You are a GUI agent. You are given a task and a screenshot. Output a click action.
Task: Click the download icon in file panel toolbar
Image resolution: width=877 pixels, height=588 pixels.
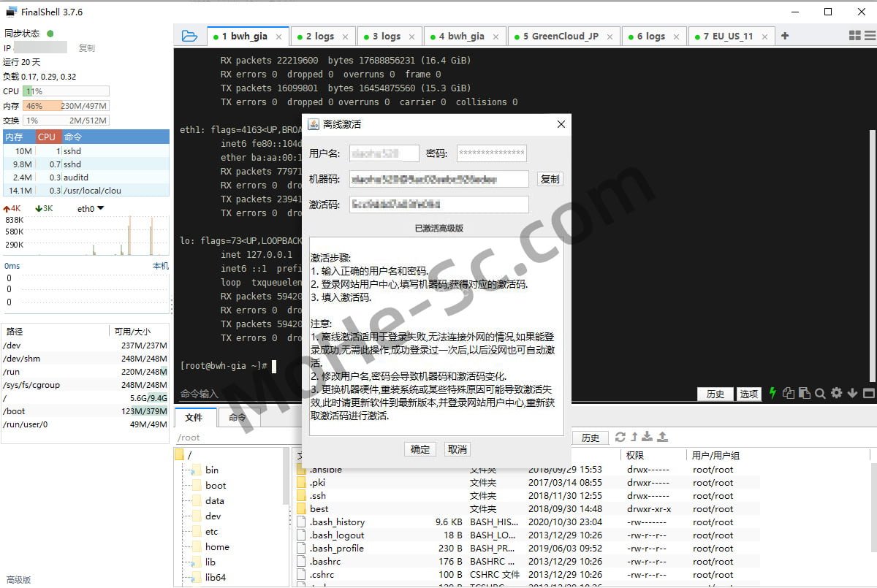point(648,437)
